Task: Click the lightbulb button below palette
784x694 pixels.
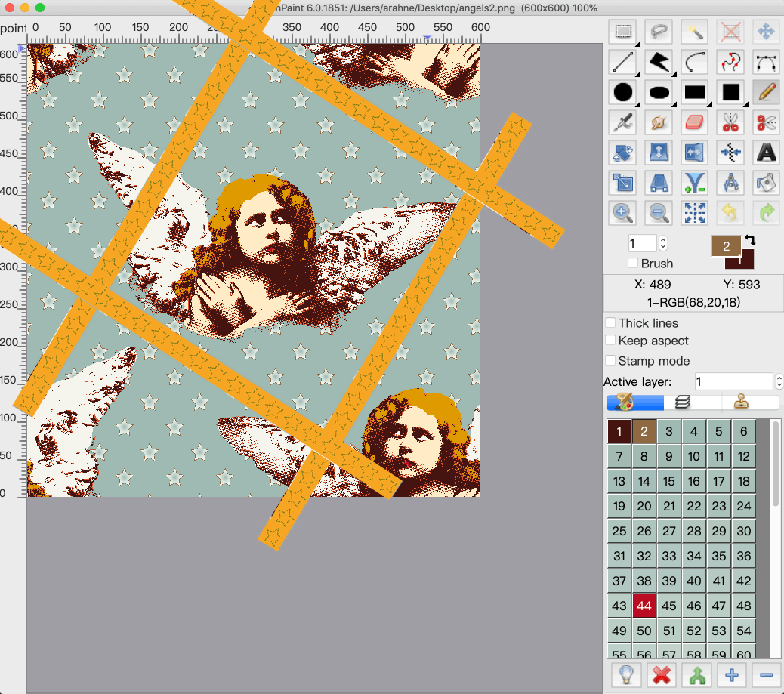Action: pyautogui.click(x=626, y=676)
